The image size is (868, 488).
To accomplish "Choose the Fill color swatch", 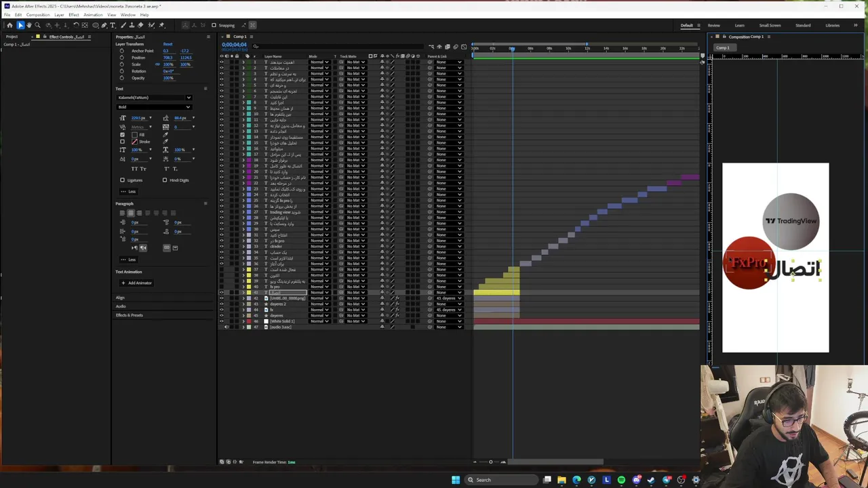I will [134, 135].
